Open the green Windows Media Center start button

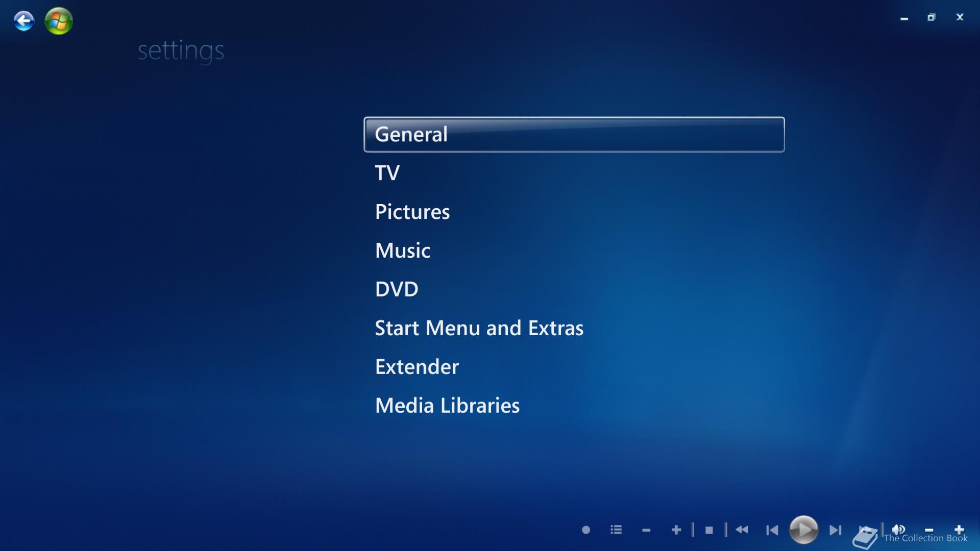tap(59, 21)
